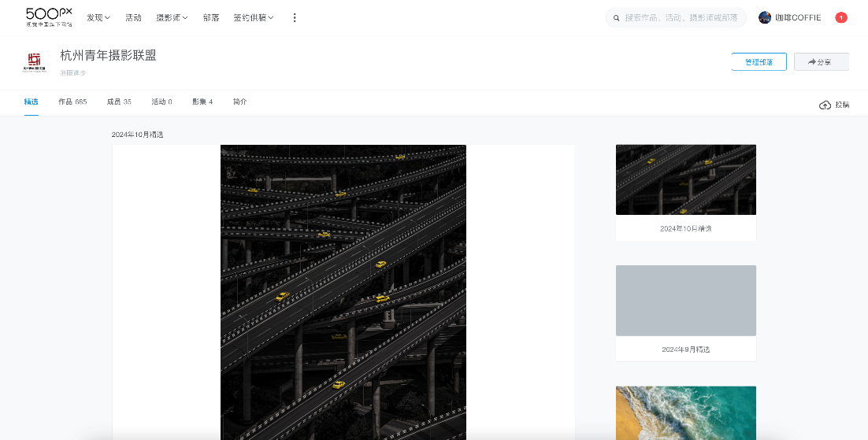Image resolution: width=868 pixels, height=440 pixels.
Task: Click the 2024年9月精选 caption
Action: [686, 349]
